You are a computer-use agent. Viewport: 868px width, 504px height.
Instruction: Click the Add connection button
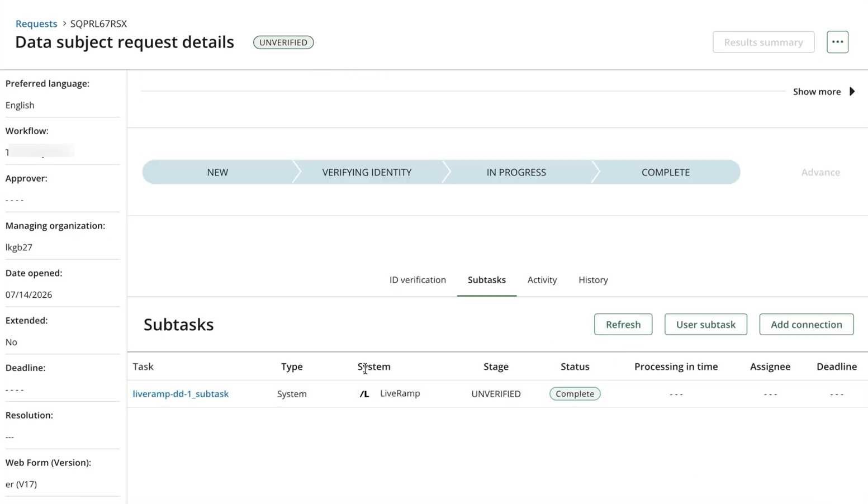(806, 325)
